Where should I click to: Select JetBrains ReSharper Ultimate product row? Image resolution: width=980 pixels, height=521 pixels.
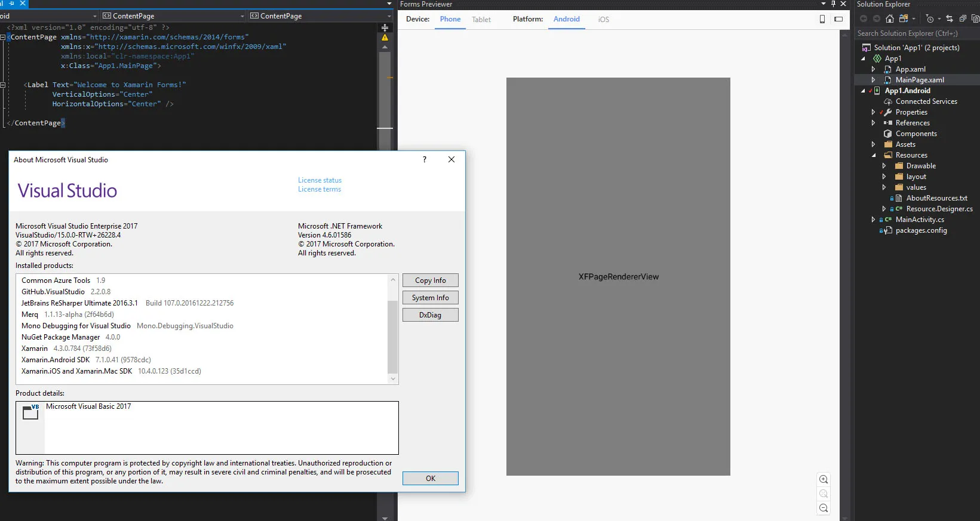click(x=127, y=303)
